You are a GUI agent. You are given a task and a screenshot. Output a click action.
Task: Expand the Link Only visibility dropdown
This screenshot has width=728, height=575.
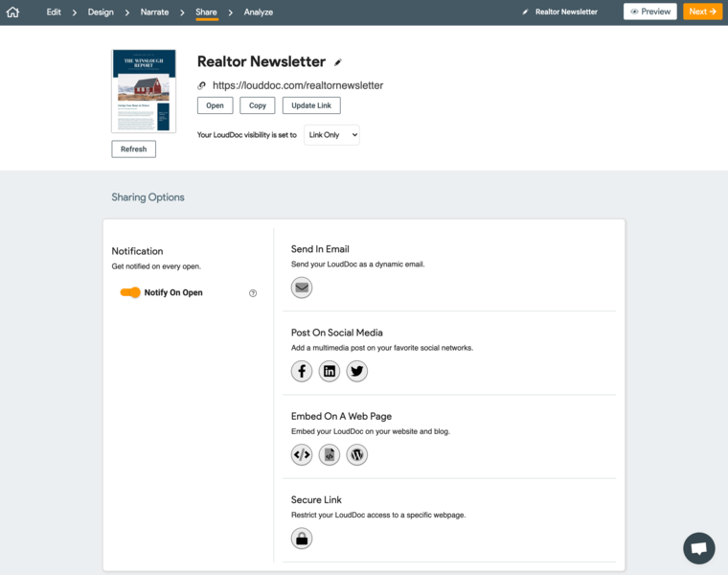(x=331, y=135)
